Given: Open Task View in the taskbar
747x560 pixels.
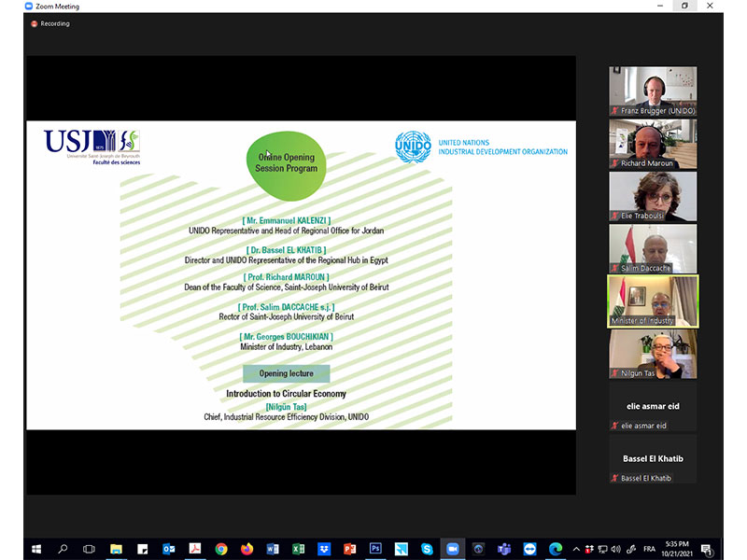Looking at the screenshot, I should [x=89, y=549].
